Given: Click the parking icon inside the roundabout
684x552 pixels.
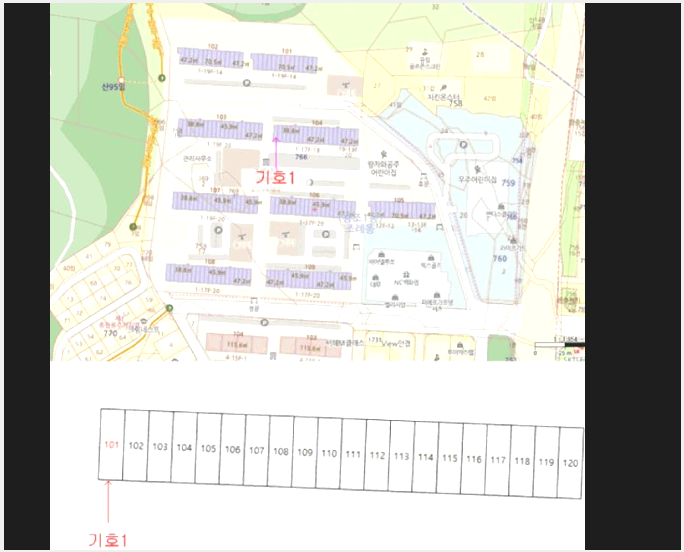Looking at the screenshot, I should pyautogui.click(x=463, y=144).
